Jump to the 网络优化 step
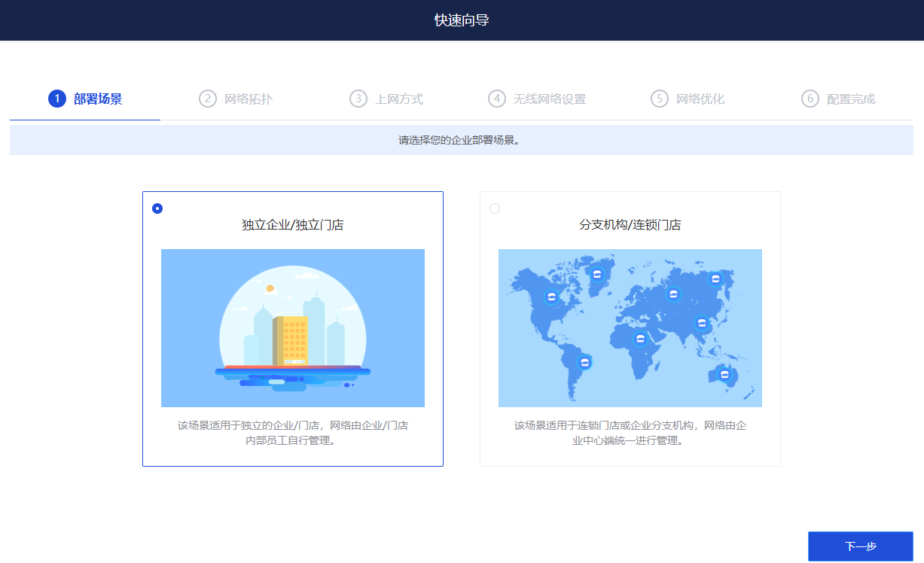924x563 pixels. point(688,99)
